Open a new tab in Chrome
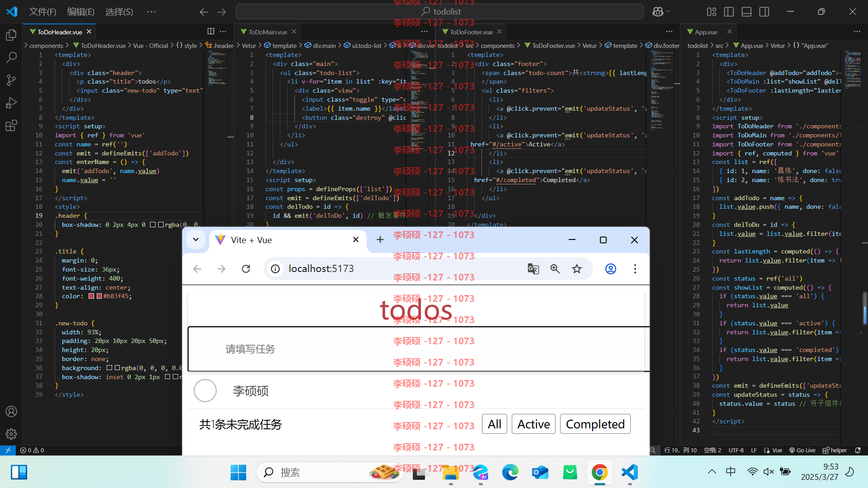 380,239
